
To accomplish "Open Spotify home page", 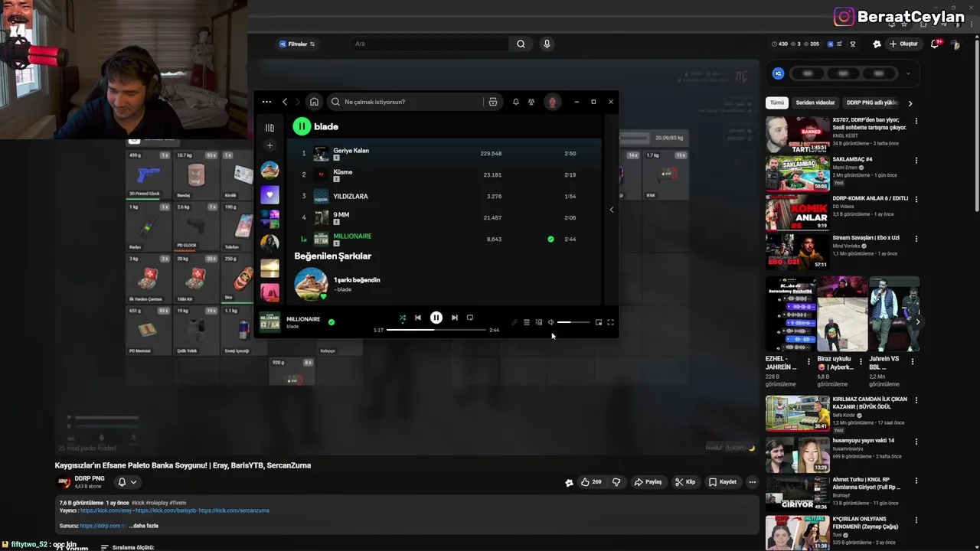I will click(x=314, y=102).
